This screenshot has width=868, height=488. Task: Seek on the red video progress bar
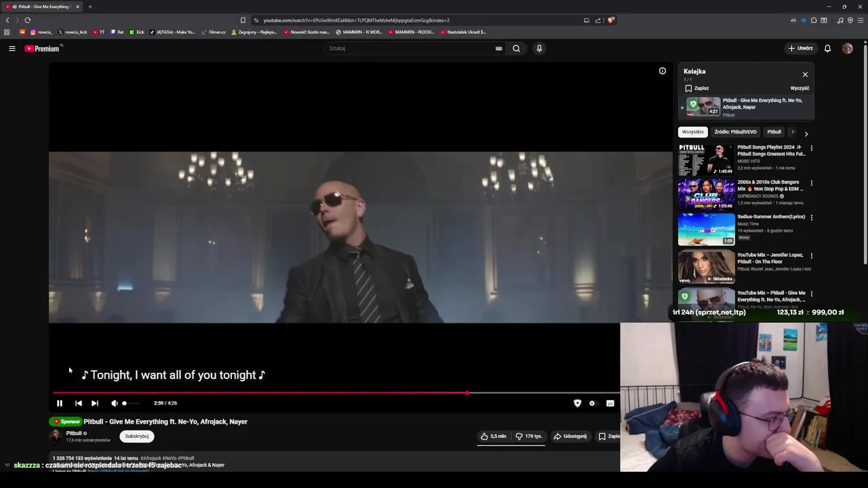(336, 392)
